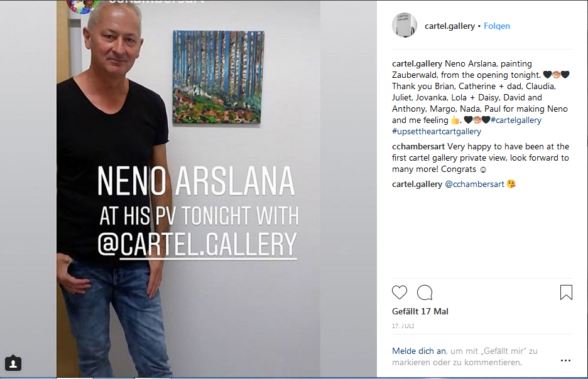Click the Zauberwald painting in the photo
The width and height of the screenshot is (588, 379).
(x=218, y=77)
